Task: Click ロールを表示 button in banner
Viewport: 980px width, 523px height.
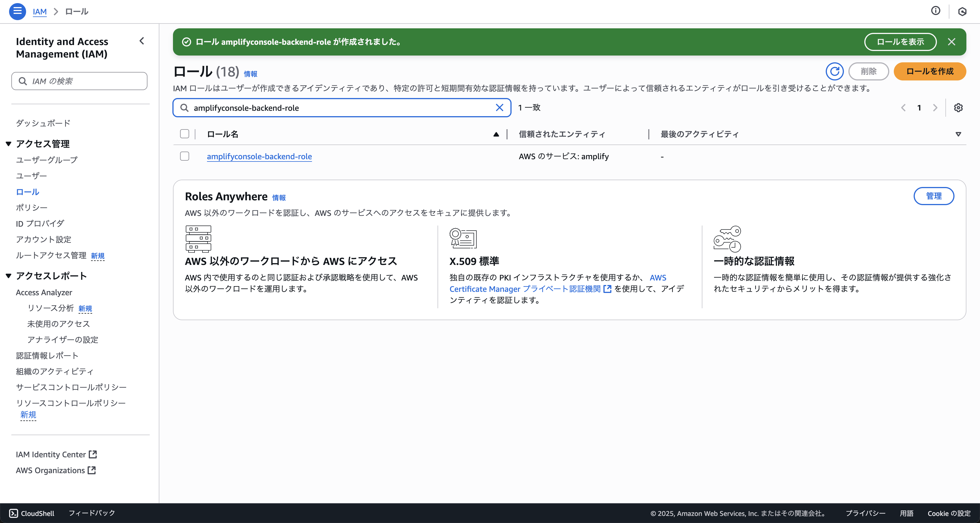Action: click(x=900, y=42)
